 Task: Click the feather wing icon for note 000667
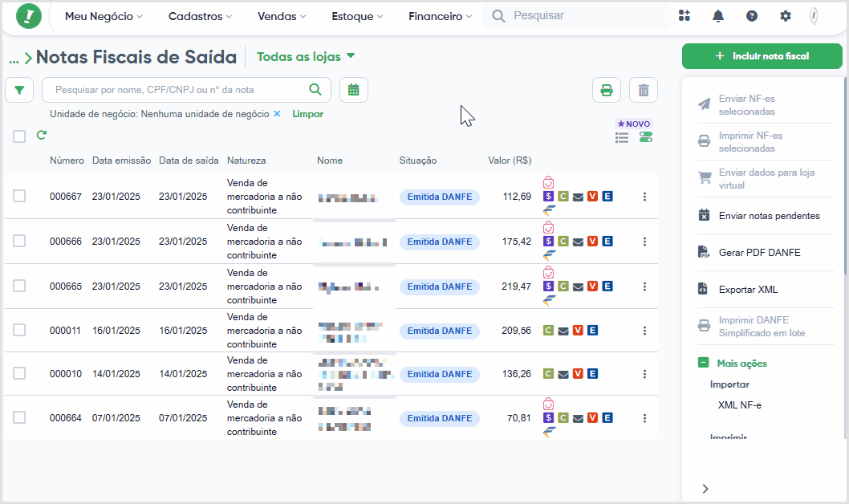(x=550, y=210)
